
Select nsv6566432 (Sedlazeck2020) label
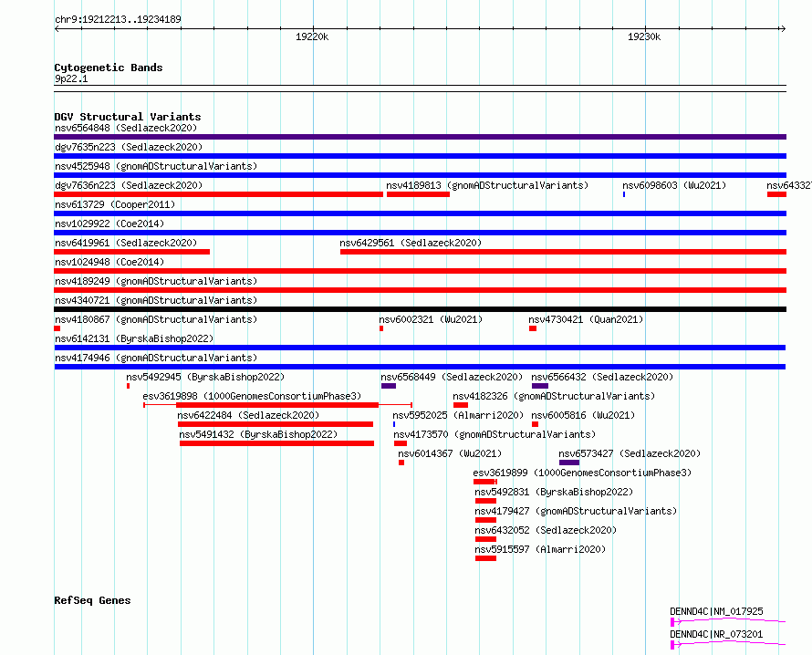tap(602, 377)
